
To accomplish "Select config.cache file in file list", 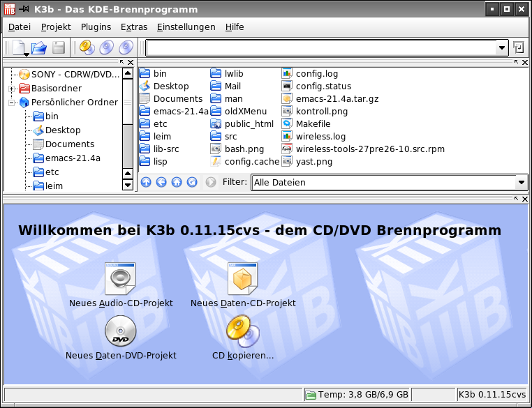I will (244, 161).
